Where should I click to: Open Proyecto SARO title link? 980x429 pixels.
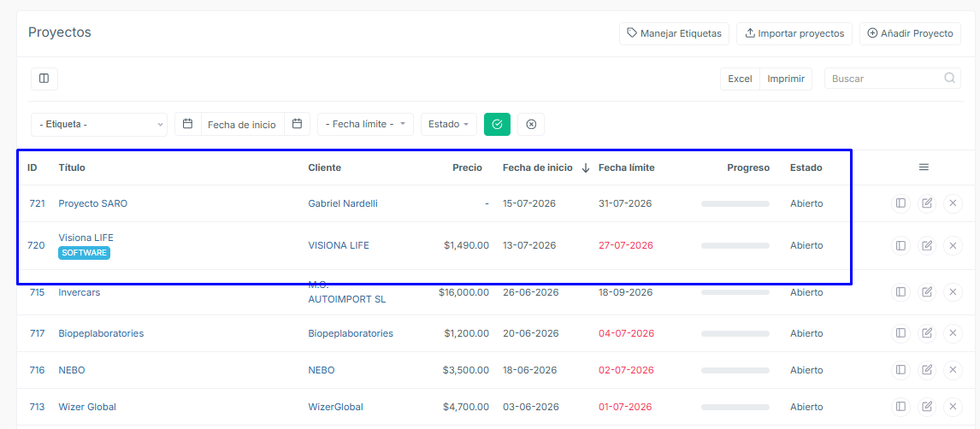(93, 203)
